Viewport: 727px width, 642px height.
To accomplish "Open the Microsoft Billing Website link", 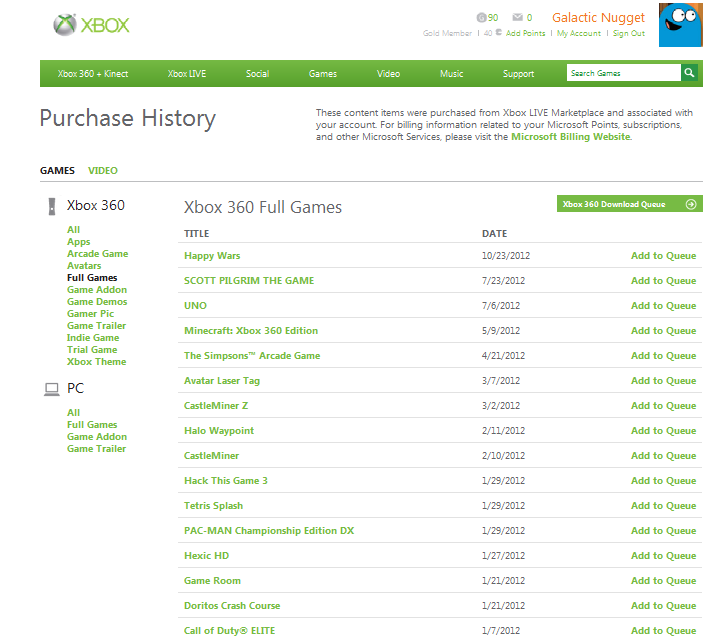I will tap(570, 137).
